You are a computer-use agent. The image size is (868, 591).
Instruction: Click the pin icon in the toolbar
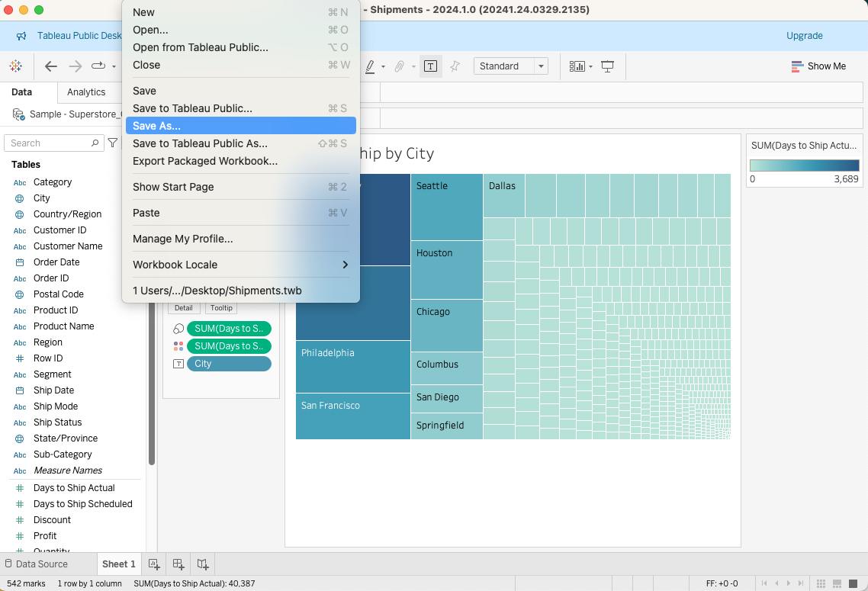click(x=455, y=66)
